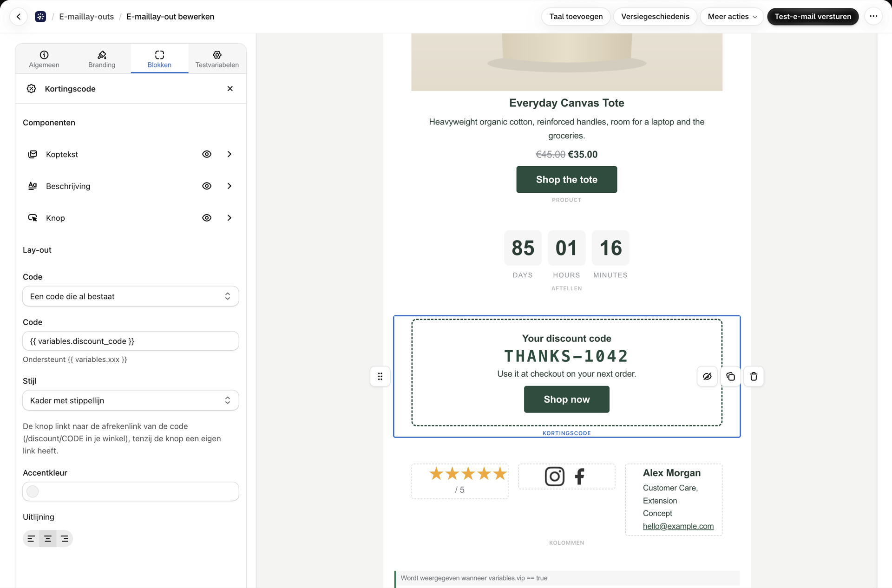Duplicate the Kortingscode block
Screen dimensions: 892x588
(x=730, y=376)
